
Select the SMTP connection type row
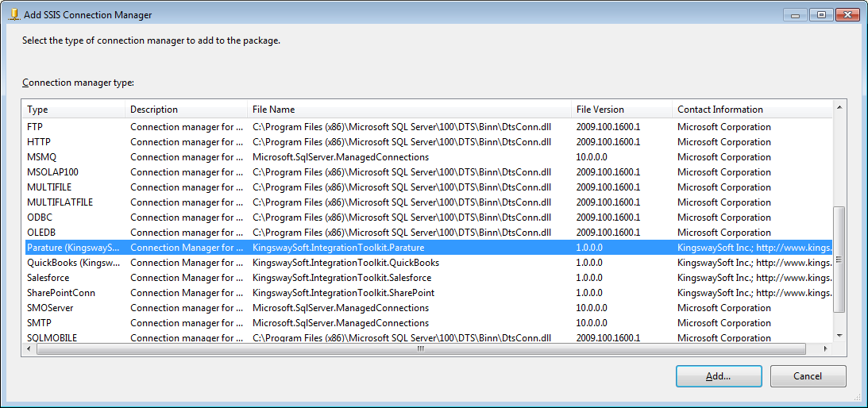426,323
